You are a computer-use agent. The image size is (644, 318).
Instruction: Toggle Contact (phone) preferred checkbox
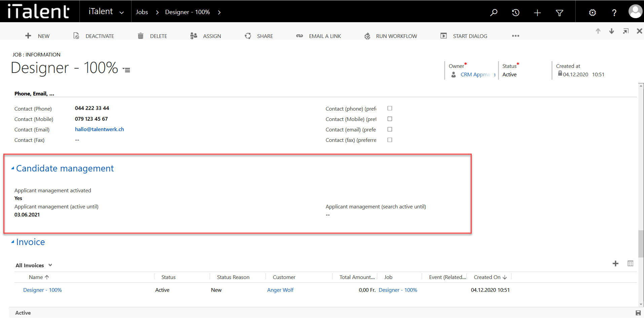coord(390,108)
